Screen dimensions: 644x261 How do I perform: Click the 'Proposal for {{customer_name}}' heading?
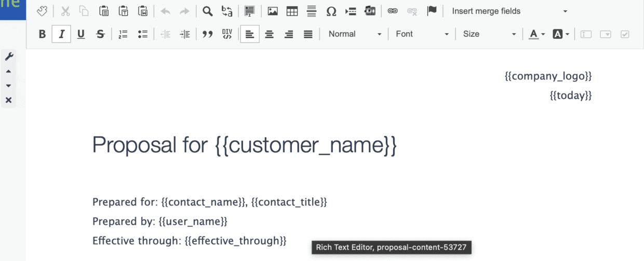click(x=245, y=145)
